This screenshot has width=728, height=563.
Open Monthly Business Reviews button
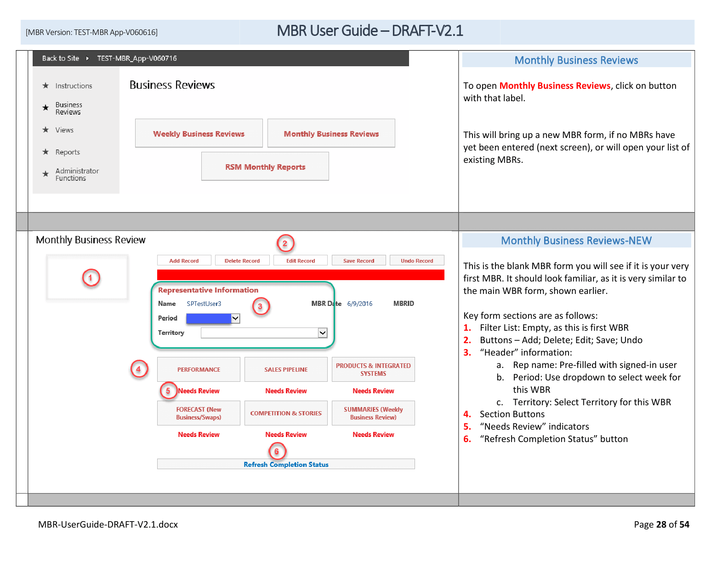click(x=331, y=133)
